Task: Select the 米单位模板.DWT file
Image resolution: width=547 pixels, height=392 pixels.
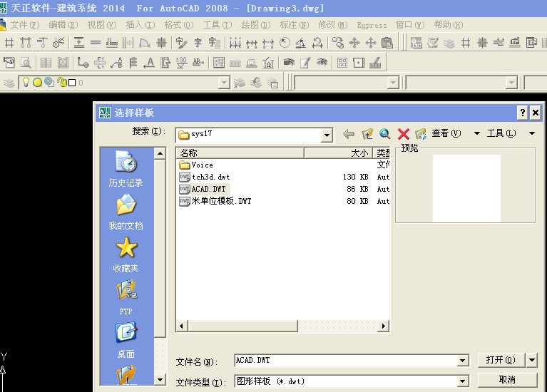Action: click(220, 201)
